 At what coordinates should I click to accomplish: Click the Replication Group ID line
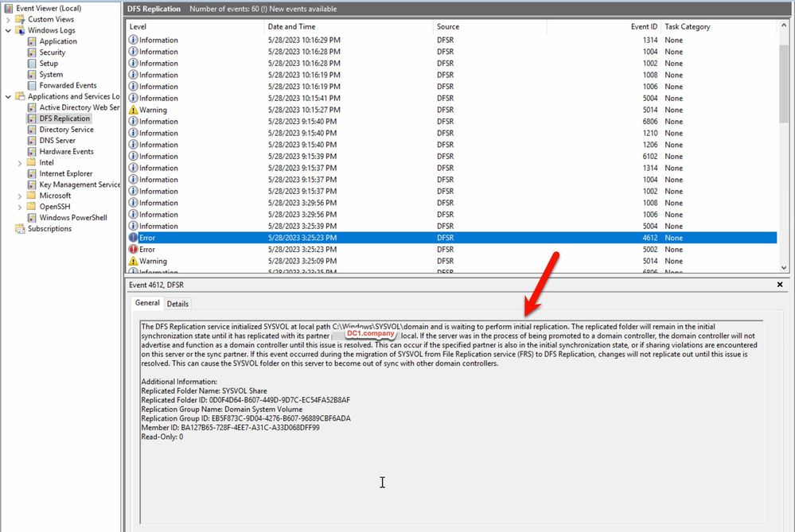tap(246, 418)
